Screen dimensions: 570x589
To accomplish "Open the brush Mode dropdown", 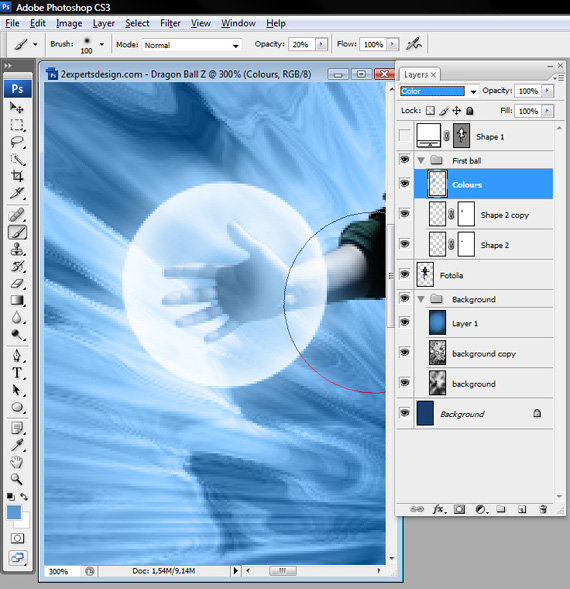I will click(192, 45).
